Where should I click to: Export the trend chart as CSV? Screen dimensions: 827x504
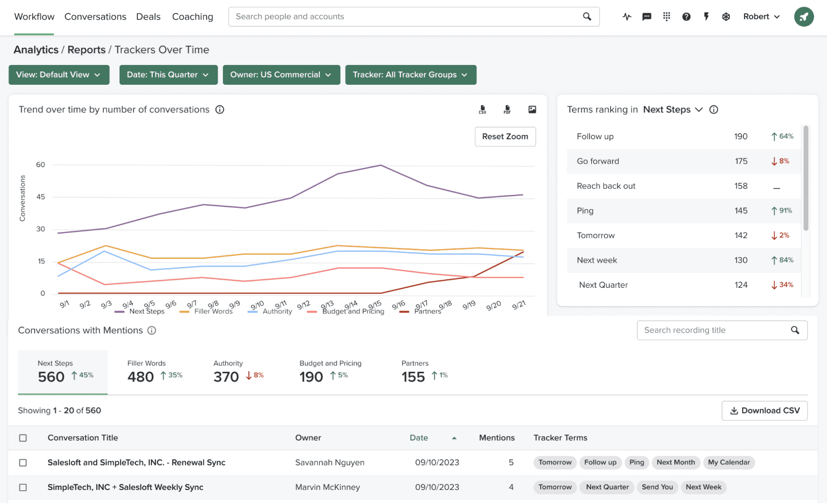tap(482, 110)
